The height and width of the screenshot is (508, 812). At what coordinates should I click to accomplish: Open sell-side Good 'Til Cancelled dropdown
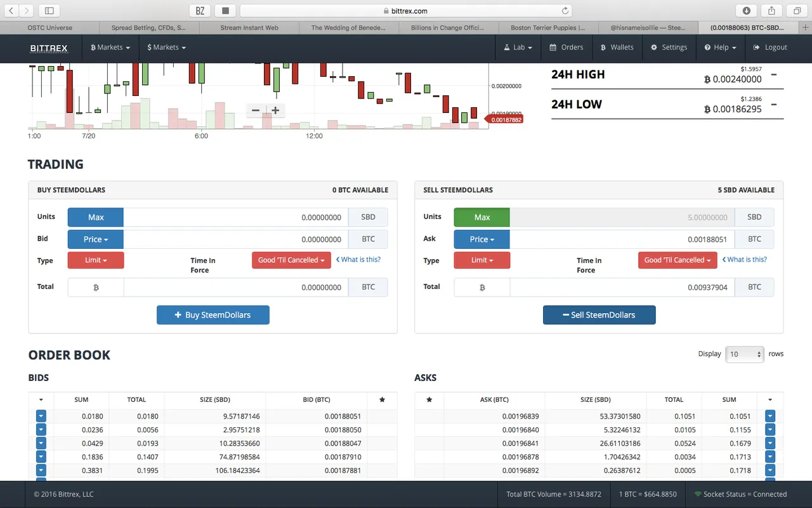tap(678, 260)
